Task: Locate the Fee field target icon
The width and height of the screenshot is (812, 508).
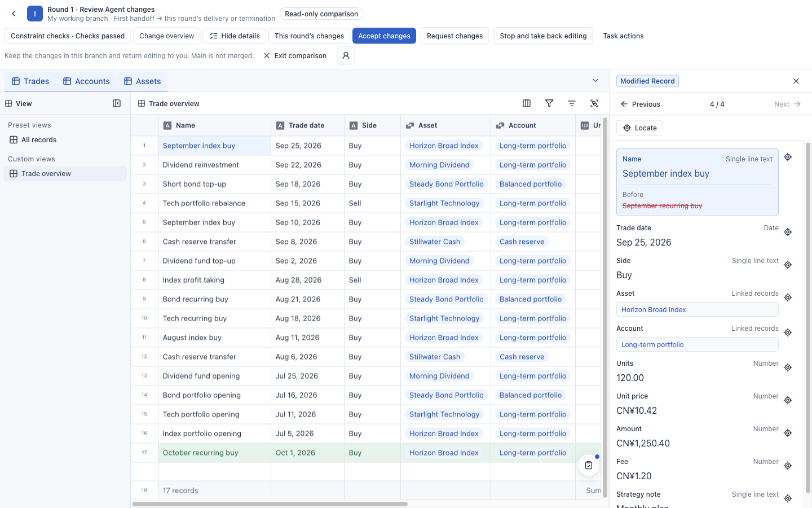Action: click(788, 466)
